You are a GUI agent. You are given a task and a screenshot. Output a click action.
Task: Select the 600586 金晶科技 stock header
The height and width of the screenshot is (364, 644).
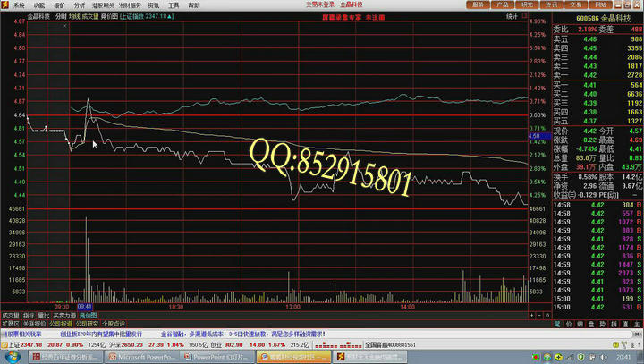coord(595,16)
